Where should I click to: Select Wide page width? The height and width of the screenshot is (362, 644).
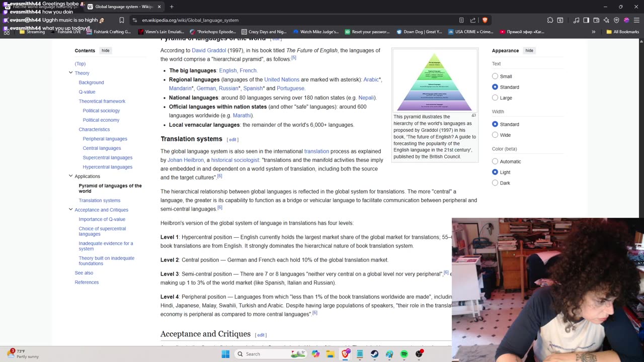pos(495,135)
